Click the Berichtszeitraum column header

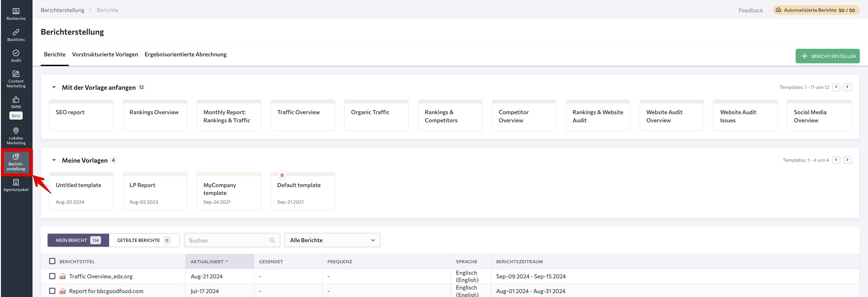pos(519,262)
